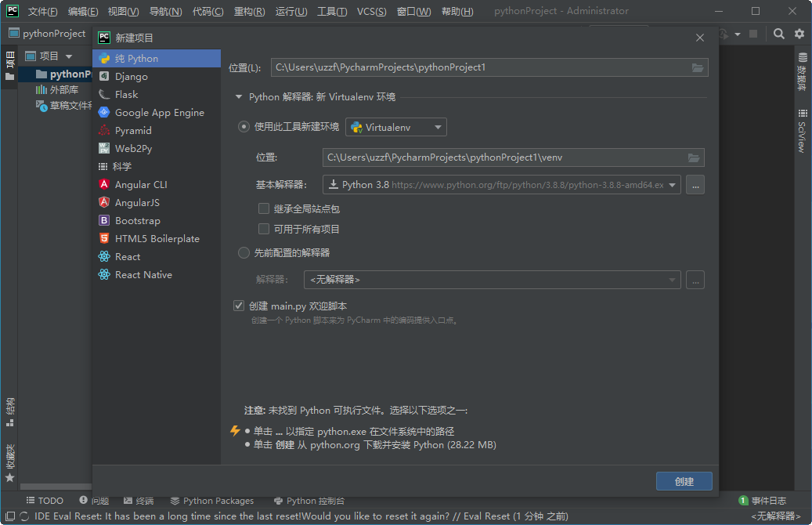Screen dimensions: 812x525
Task: Open 运行(U) menu
Action: [x=291, y=11]
